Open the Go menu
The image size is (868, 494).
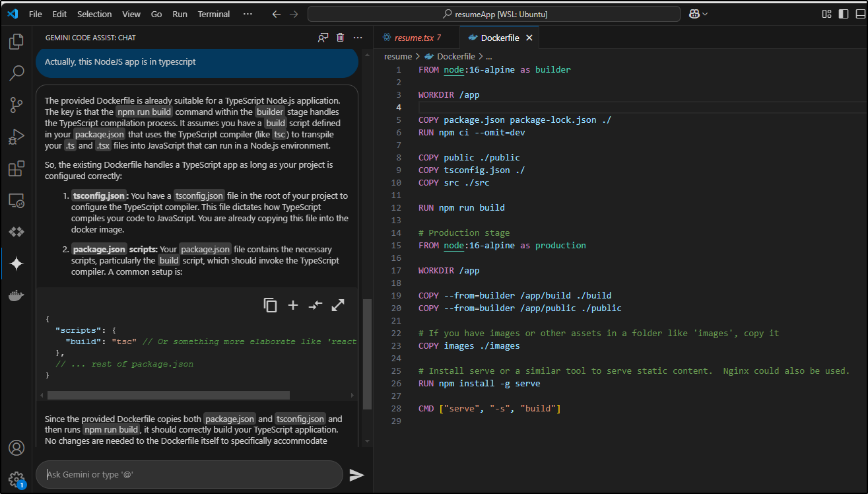click(156, 14)
